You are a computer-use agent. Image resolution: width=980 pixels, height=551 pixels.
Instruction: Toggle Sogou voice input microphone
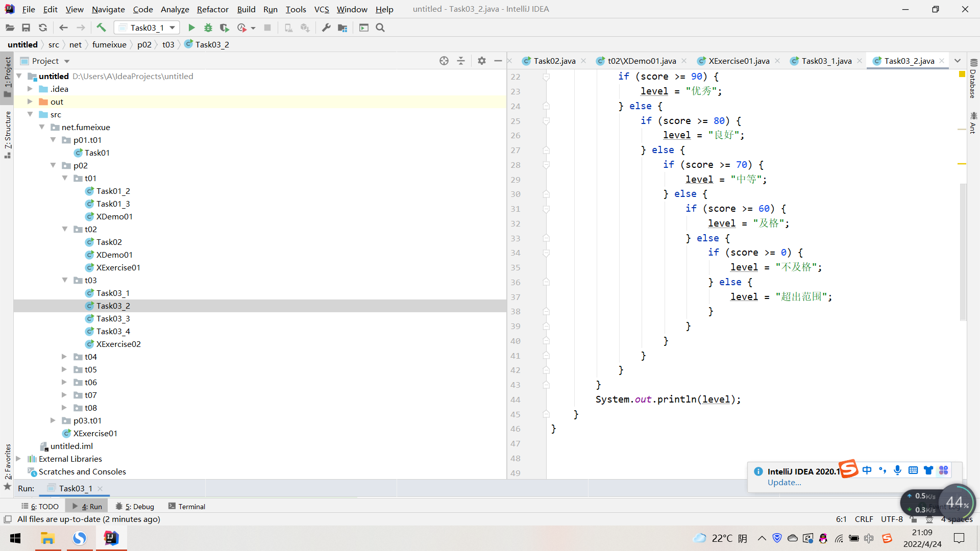pos(897,470)
